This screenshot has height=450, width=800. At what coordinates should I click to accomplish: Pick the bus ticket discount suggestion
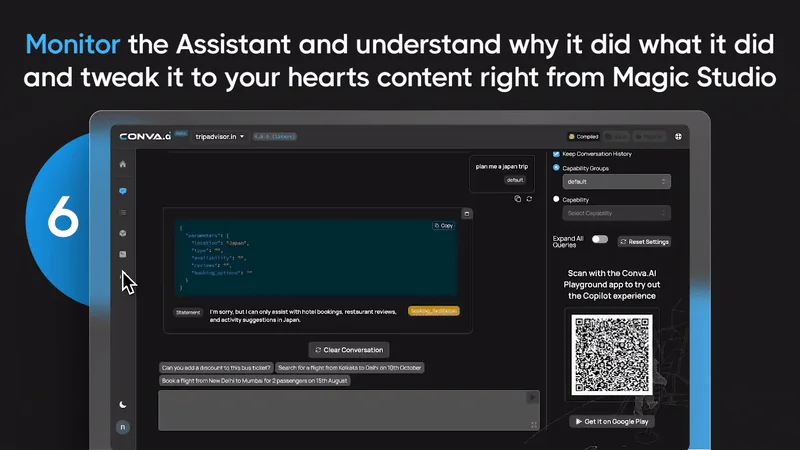coord(216,367)
